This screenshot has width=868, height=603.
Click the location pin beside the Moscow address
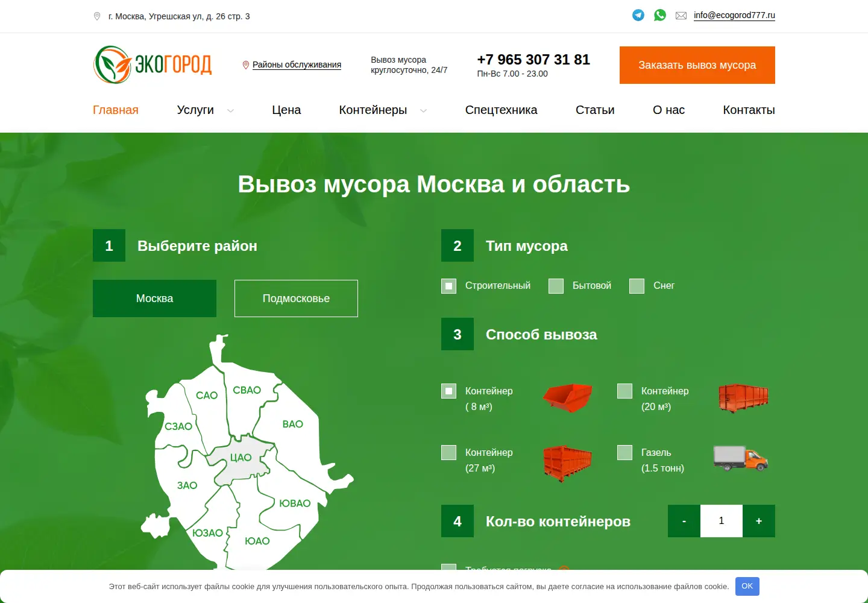[97, 16]
